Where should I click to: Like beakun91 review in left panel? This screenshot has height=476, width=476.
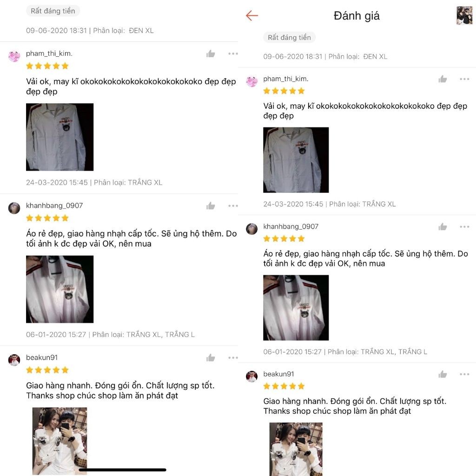point(211,357)
